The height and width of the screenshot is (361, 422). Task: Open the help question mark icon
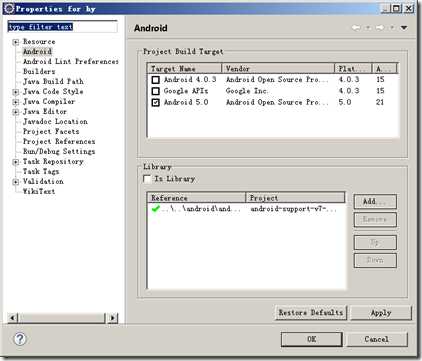20,339
